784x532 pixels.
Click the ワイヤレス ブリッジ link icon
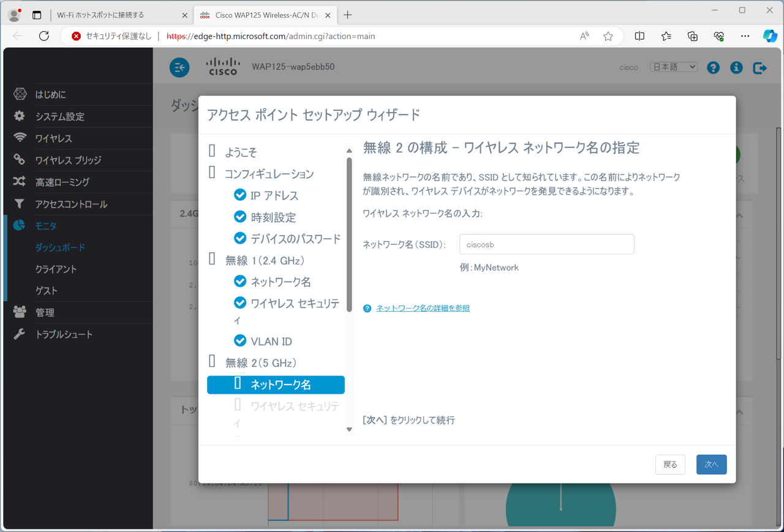point(20,160)
